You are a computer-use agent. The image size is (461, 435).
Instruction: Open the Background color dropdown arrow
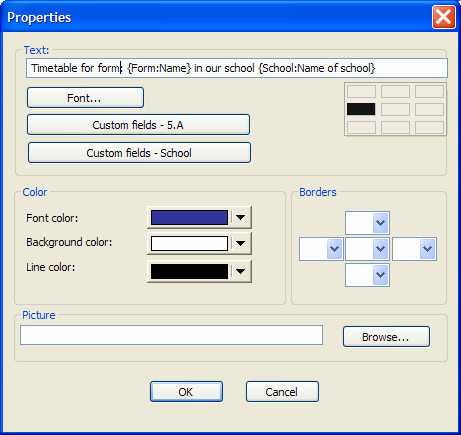pos(241,243)
